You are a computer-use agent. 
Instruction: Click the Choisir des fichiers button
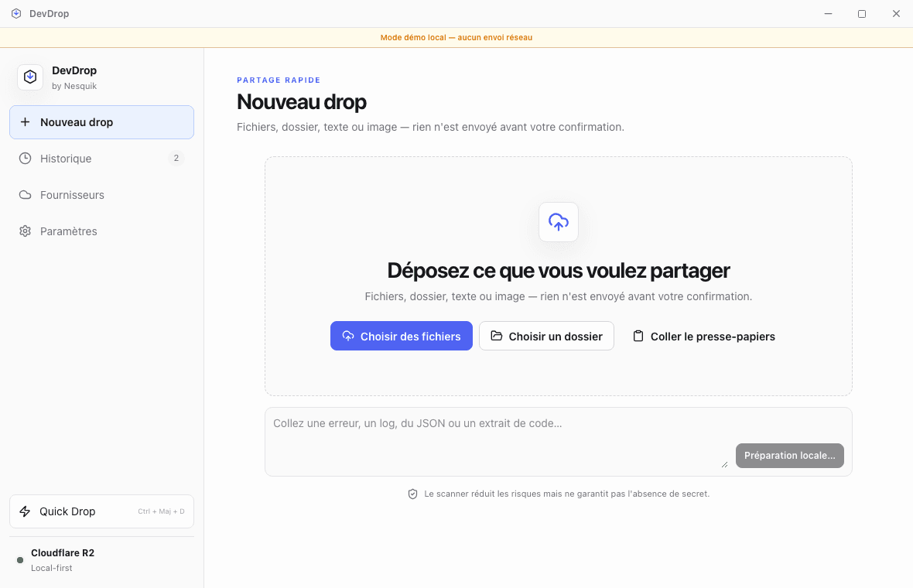coord(402,336)
